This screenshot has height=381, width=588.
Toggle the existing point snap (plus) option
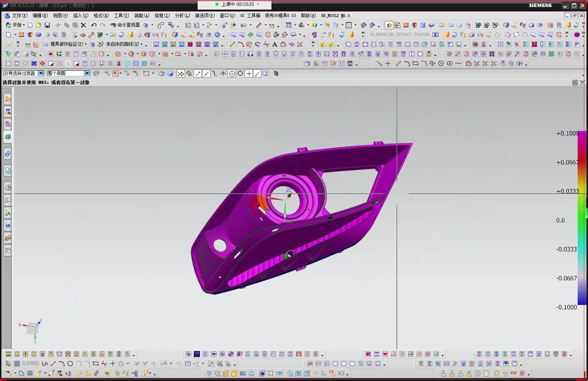[x=249, y=73]
